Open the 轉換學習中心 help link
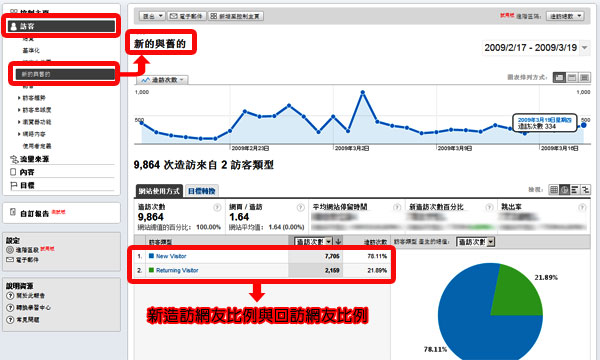The image size is (600, 360). [x=33, y=308]
